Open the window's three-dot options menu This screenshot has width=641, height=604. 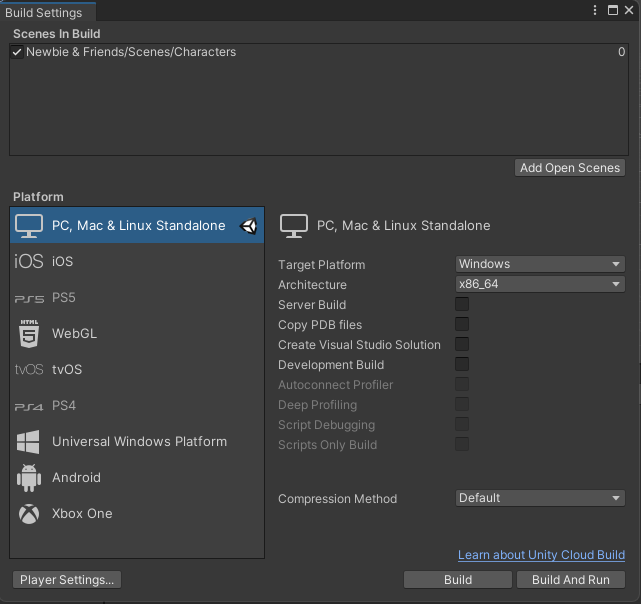pos(595,10)
